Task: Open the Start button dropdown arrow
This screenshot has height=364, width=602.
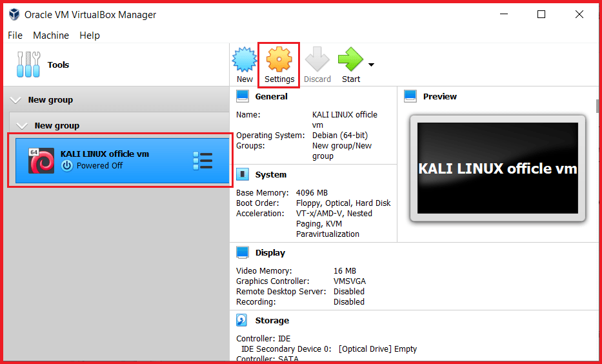Action: tap(371, 65)
